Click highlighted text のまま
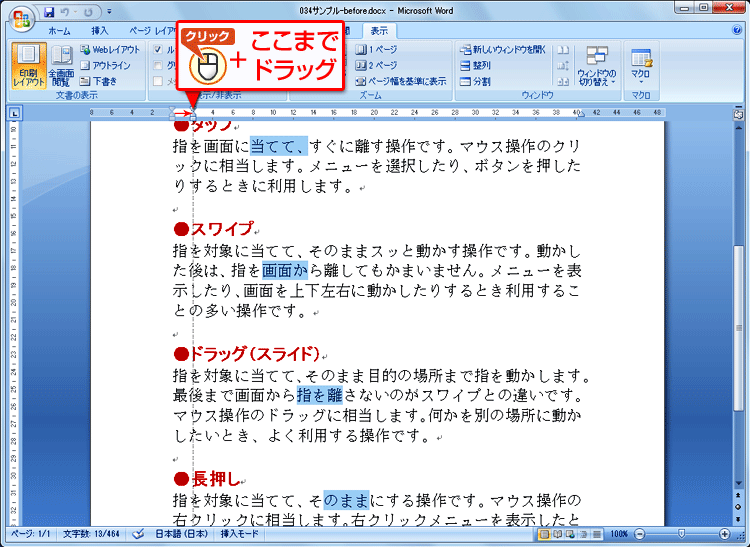Viewport: 750px width, 547px height. click(346, 500)
